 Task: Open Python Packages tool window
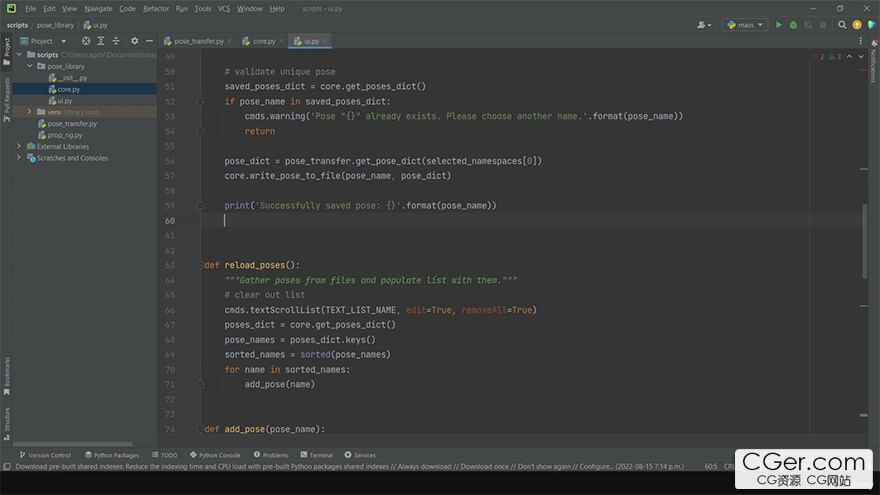click(x=112, y=455)
